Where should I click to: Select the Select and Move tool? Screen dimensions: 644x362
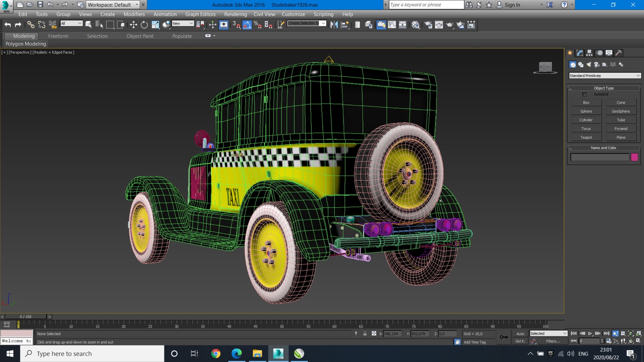tap(133, 25)
